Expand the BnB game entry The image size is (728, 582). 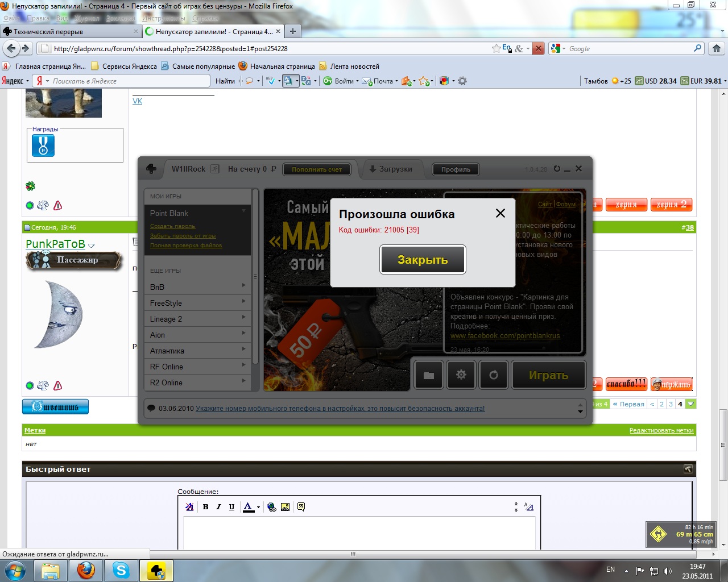point(197,287)
